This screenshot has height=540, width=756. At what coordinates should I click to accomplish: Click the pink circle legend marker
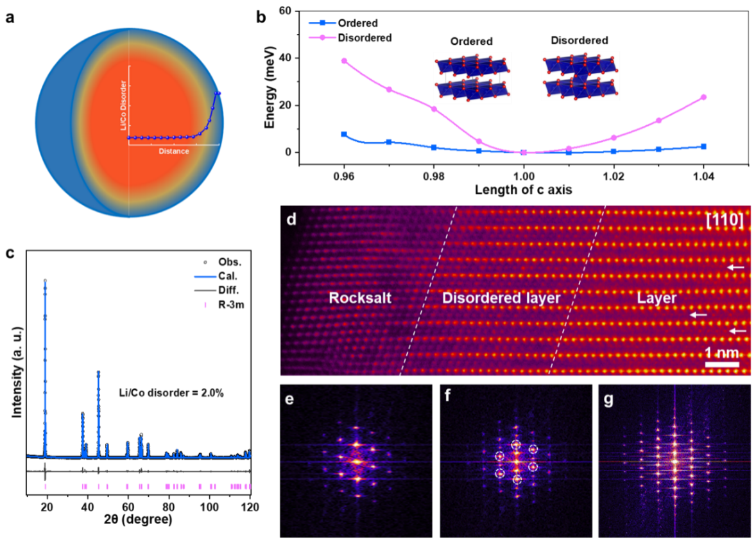[x=322, y=38]
